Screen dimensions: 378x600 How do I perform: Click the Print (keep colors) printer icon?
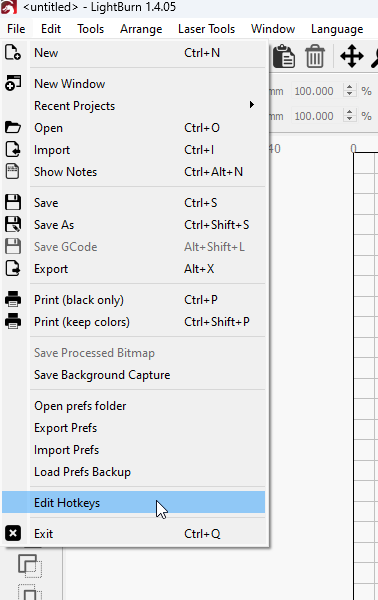click(13, 321)
